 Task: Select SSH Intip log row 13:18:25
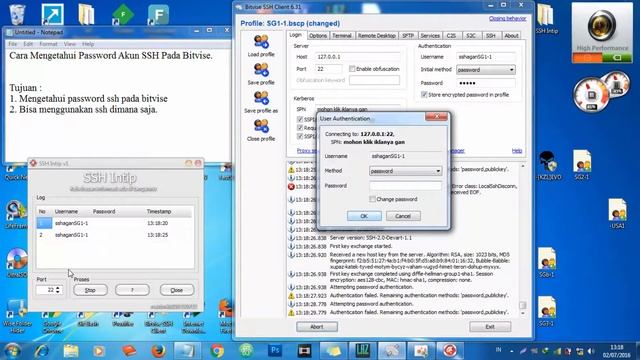(x=114, y=235)
